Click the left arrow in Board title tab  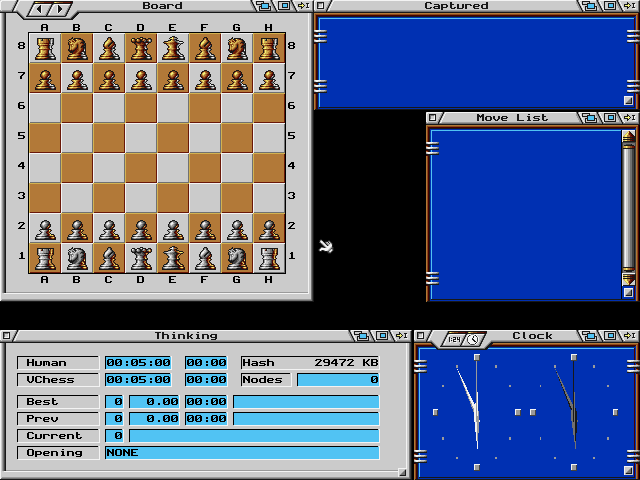40,9
